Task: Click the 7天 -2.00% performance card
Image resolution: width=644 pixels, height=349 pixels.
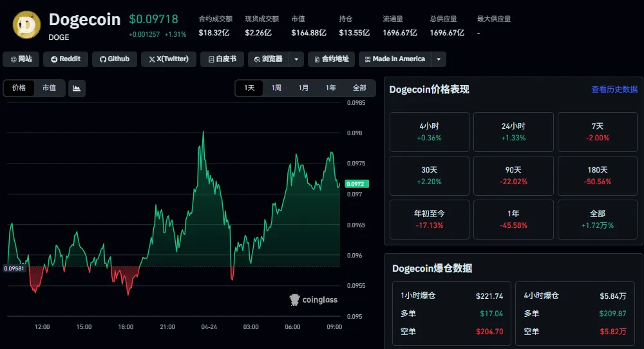Action: (598, 132)
